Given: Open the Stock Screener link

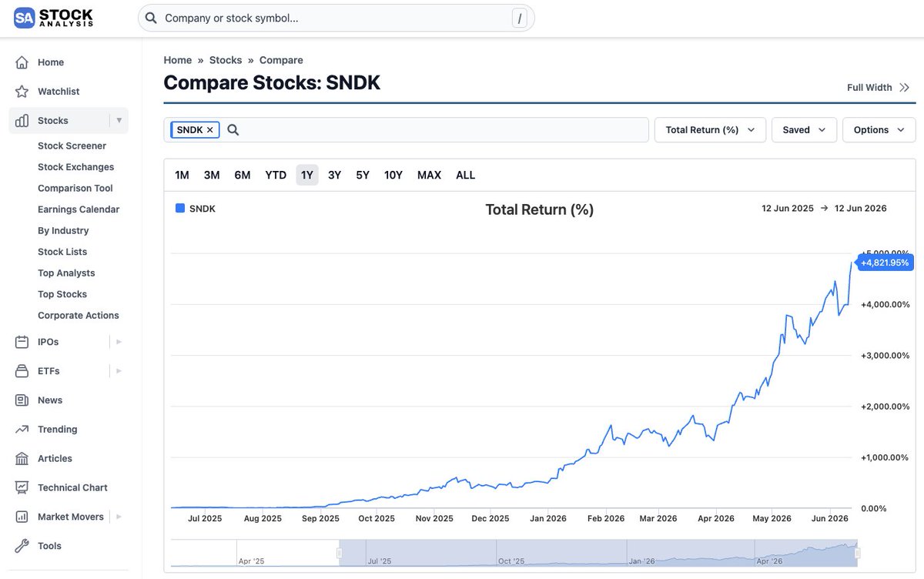Looking at the screenshot, I should pyautogui.click(x=72, y=146).
